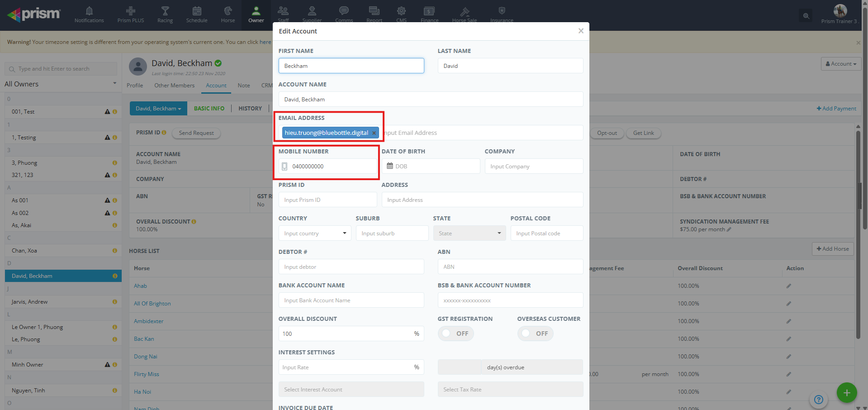Open the Notifications bell icon
Image resolution: width=868 pixels, height=410 pixels.
click(x=89, y=11)
